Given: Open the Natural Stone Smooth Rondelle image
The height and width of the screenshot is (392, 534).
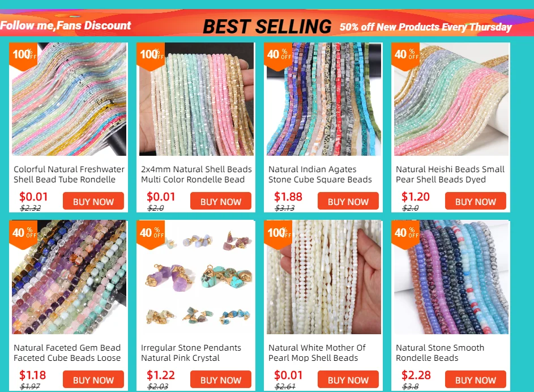Looking at the screenshot, I should 451,277.
